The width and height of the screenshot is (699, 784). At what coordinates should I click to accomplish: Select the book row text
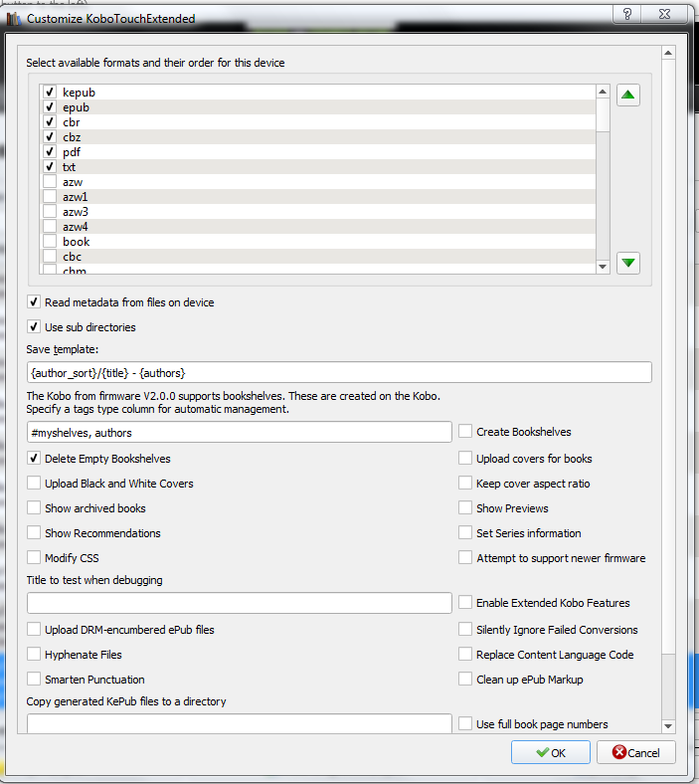point(76,242)
